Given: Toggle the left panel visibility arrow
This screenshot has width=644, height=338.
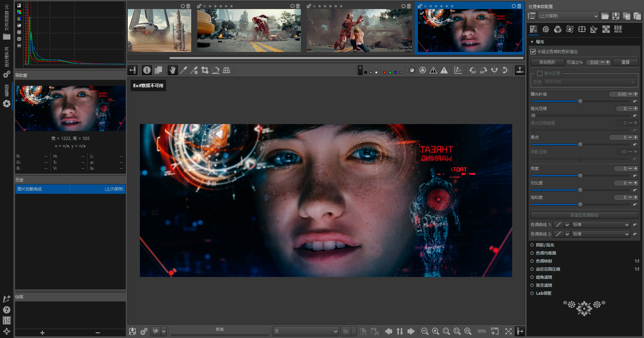Looking at the screenshot, I should pyautogui.click(x=133, y=70).
